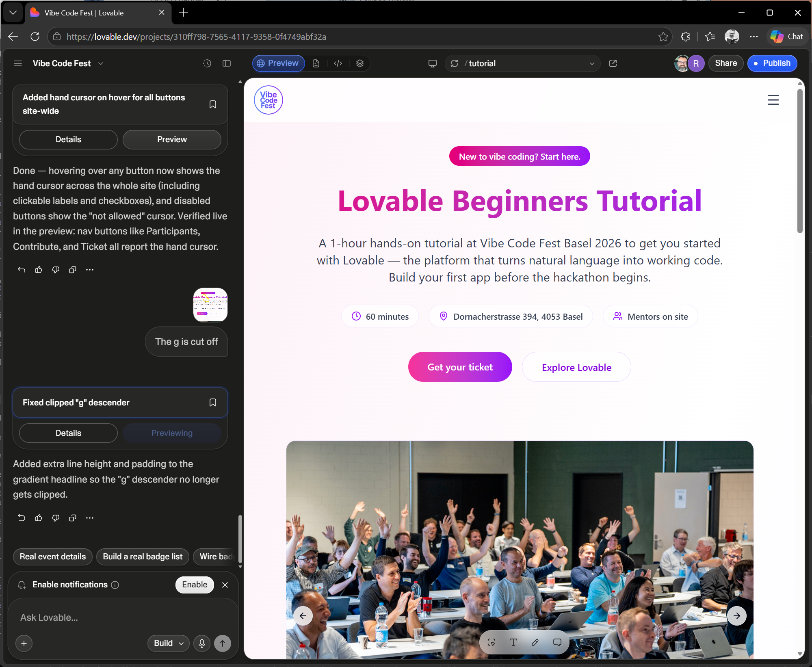Open the code editor view icon
Screen dimensions: 812x667
point(338,63)
